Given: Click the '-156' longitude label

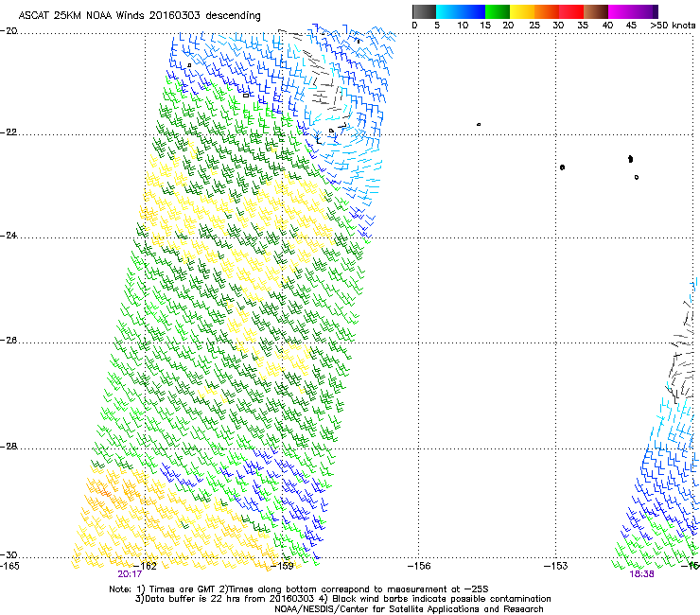Looking at the screenshot, I should tap(419, 566).
